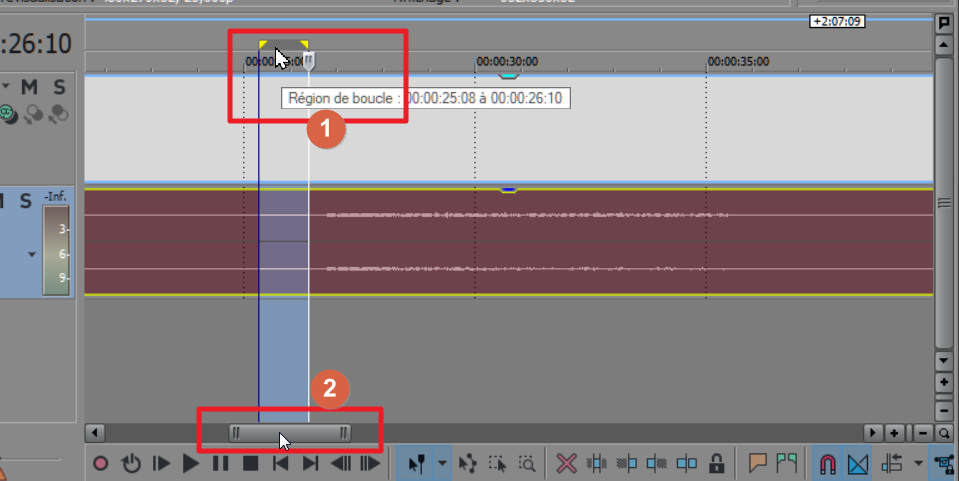The height and width of the screenshot is (481, 959).
Task: Click the cyan fade marker on the video event
Action: coord(508,76)
